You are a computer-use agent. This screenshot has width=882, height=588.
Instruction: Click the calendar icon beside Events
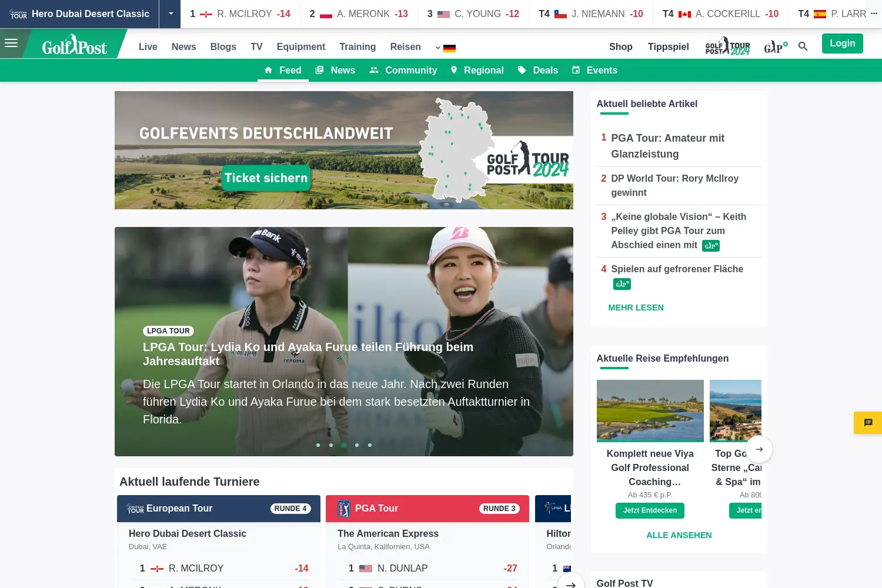(x=576, y=70)
